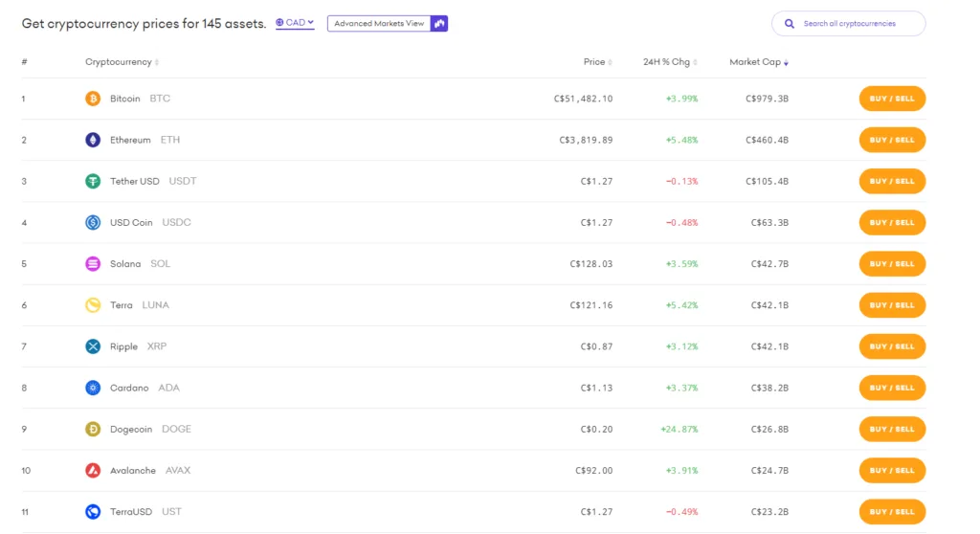The width and height of the screenshot is (980, 534).
Task: Click Ethereum change +5.48%
Action: point(681,140)
